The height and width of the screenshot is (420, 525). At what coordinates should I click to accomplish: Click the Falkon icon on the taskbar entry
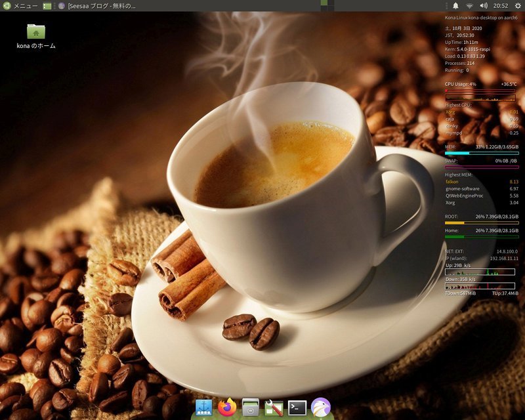(61, 6)
